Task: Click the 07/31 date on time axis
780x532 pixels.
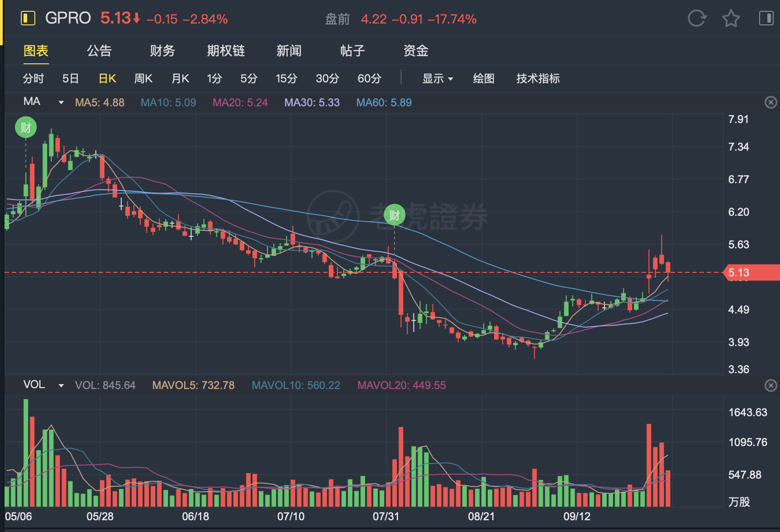Action: [x=386, y=517]
